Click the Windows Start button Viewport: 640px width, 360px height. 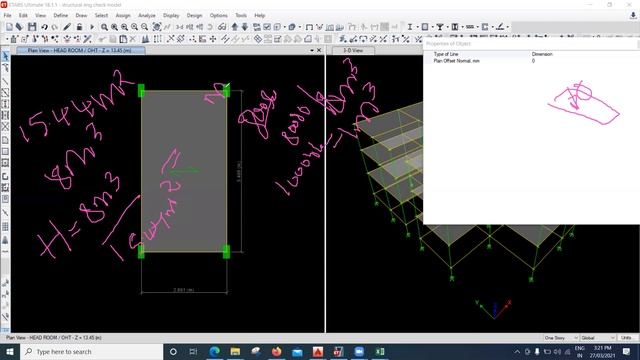pyautogui.click(x=10, y=351)
